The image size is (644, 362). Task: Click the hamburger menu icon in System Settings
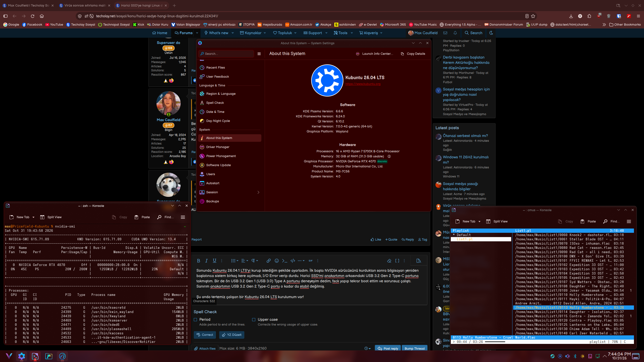(259, 54)
